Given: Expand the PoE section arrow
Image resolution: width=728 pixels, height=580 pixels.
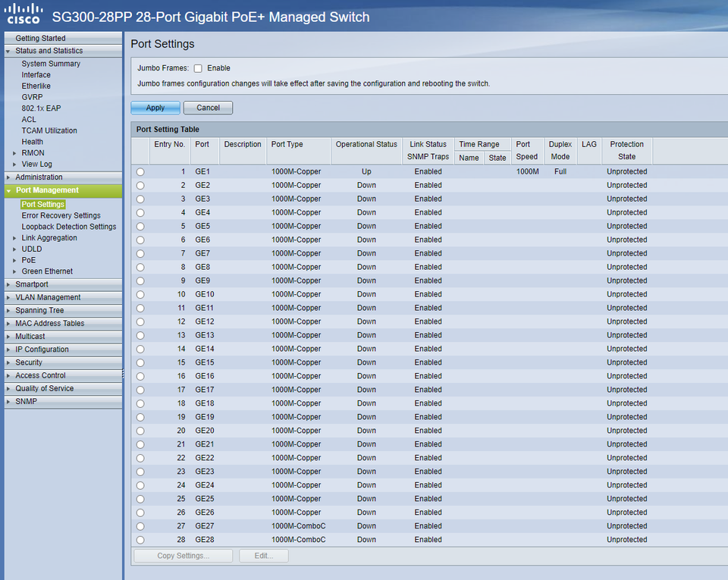Looking at the screenshot, I should pyautogui.click(x=14, y=260).
